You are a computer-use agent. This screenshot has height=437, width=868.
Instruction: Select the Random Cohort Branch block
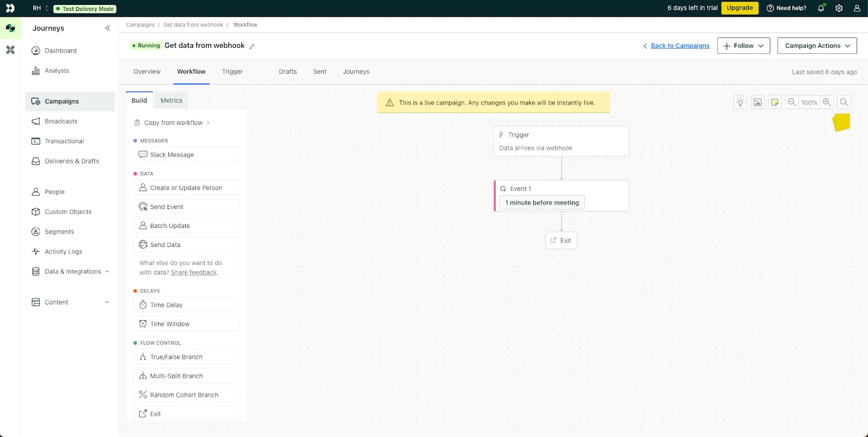pos(187,395)
